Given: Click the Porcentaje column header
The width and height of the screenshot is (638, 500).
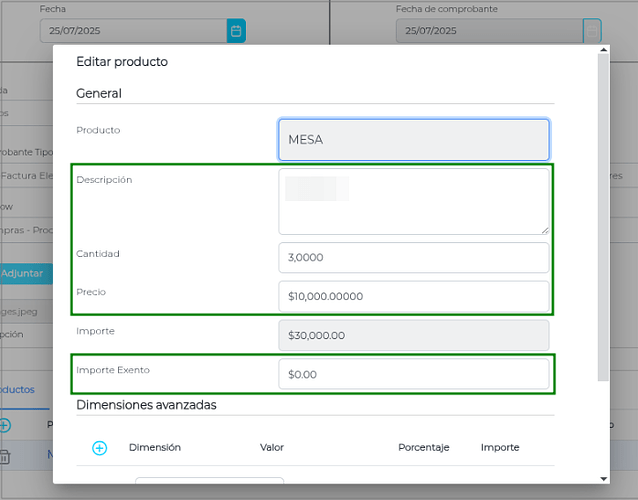Looking at the screenshot, I should (424, 447).
